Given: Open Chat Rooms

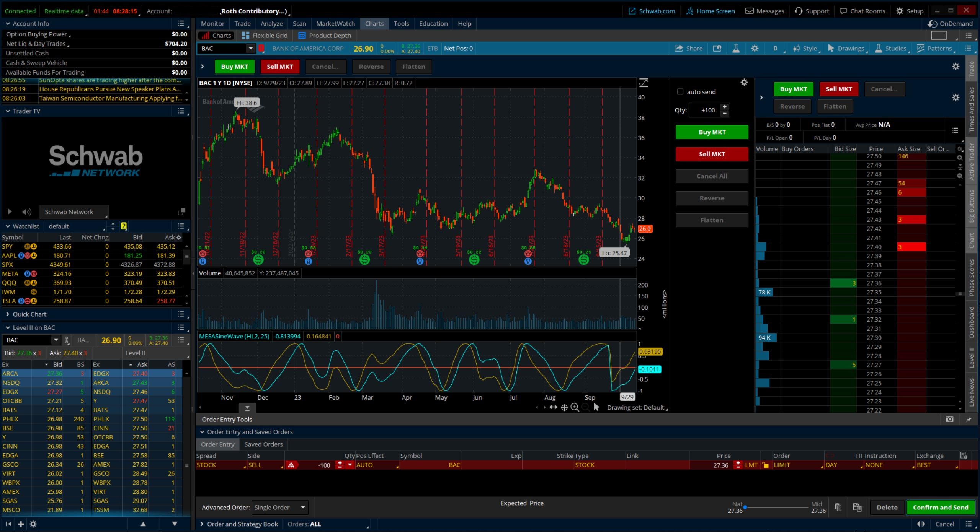Looking at the screenshot, I should click(x=862, y=11).
